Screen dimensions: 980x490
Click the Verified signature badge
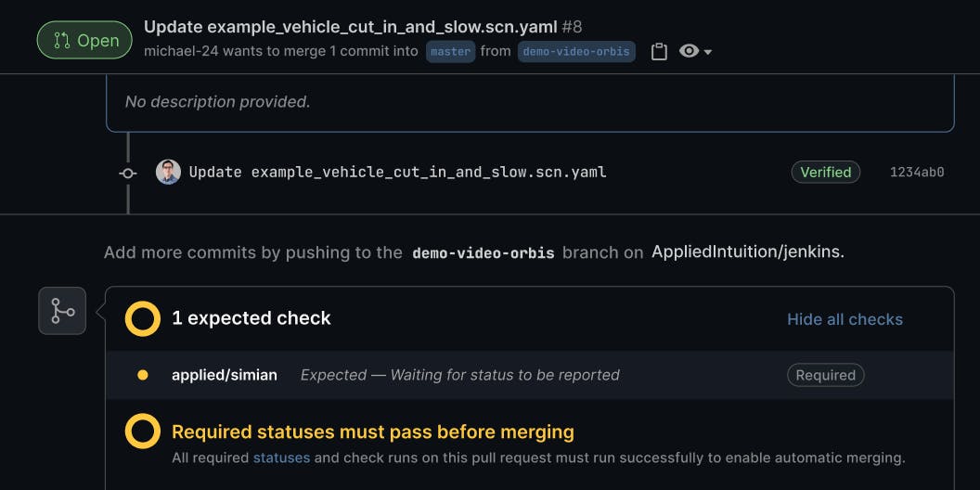click(825, 172)
